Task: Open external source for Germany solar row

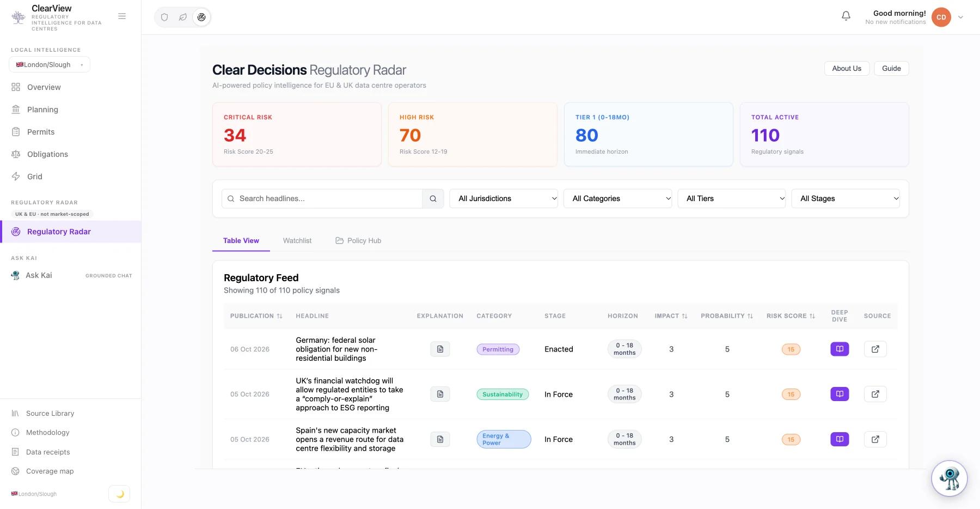Action: [875, 349]
